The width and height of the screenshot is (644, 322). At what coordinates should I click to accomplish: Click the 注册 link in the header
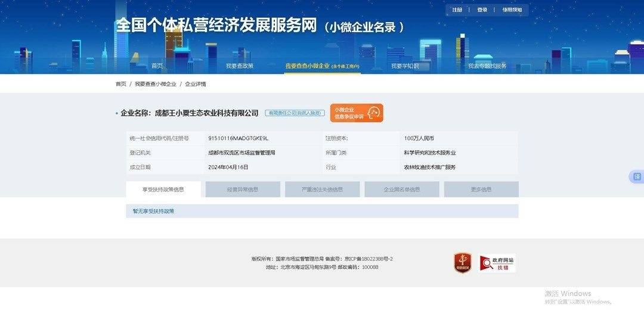click(x=457, y=10)
